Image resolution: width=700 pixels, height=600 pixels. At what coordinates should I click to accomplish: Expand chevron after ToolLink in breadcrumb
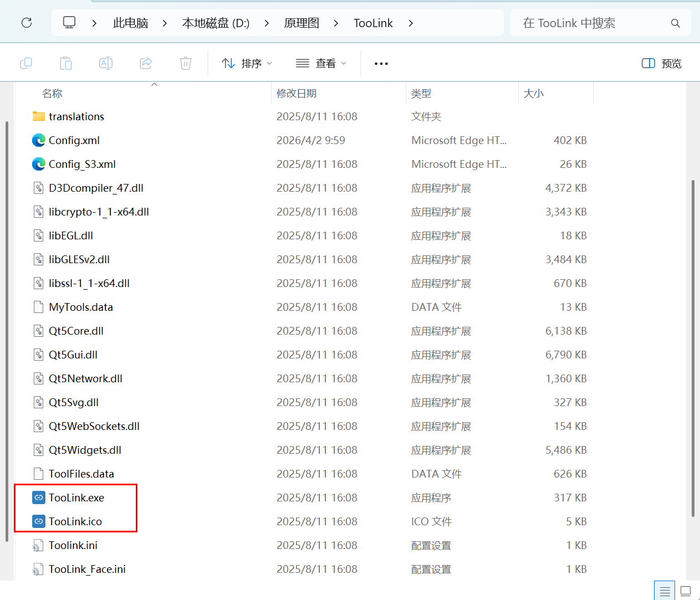click(411, 23)
